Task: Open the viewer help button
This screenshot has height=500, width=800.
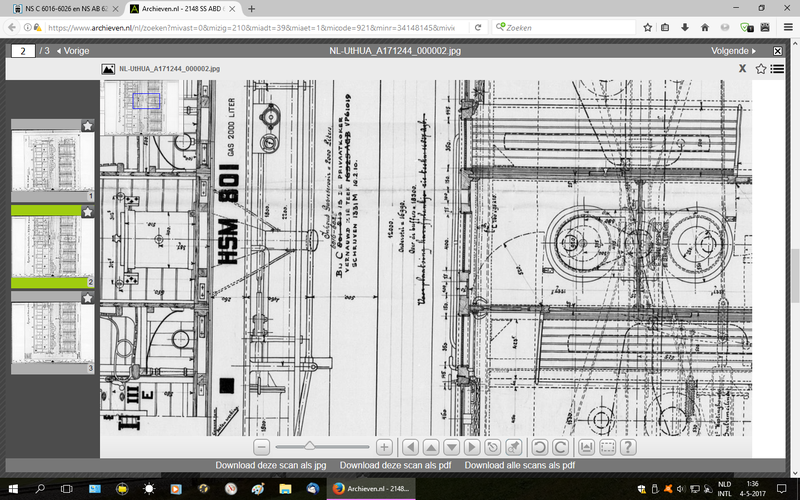Action: click(628, 447)
